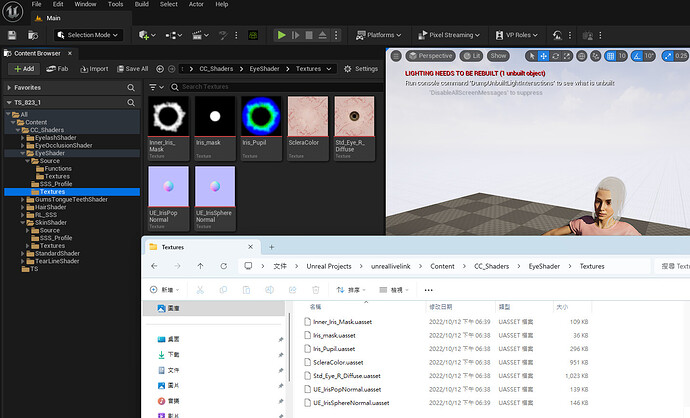The height and width of the screenshot is (418, 690).
Task: Open the Perspective view mode dropdown
Action: [430, 56]
